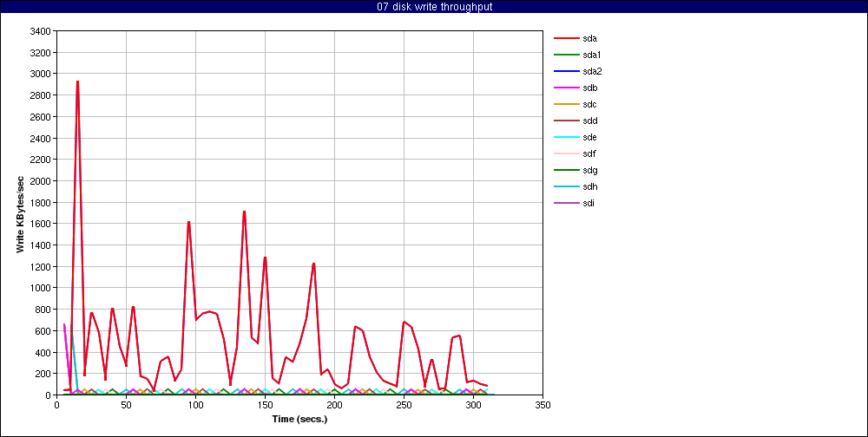The height and width of the screenshot is (437, 868).
Task: Select the sda legend label
Action: [x=589, y=39]
